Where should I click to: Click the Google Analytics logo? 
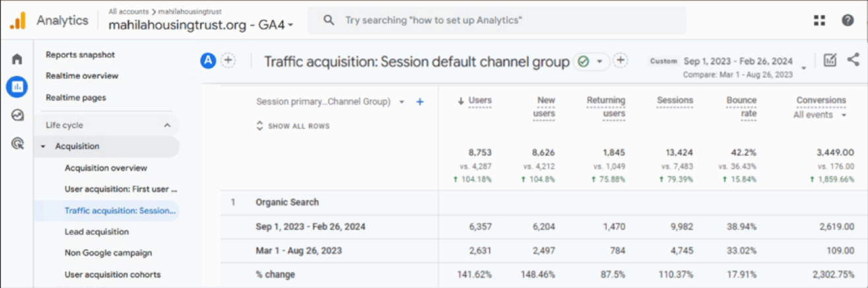pos(17,20)
